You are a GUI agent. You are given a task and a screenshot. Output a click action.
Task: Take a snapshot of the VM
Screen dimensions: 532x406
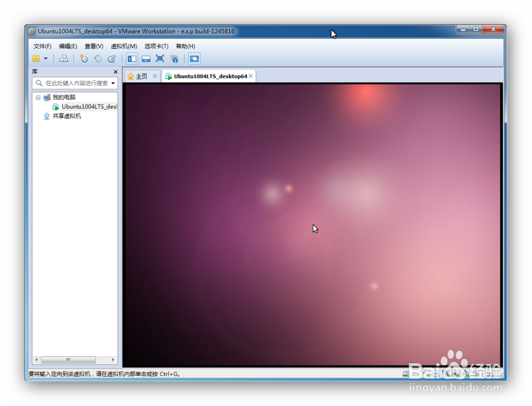(x=84, y=59)
